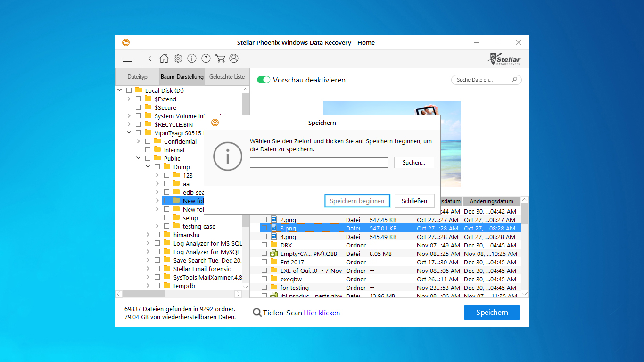644x362 pixels.
Task: Select Log Analyzer for MySQL folder
Action: [206, 252]
